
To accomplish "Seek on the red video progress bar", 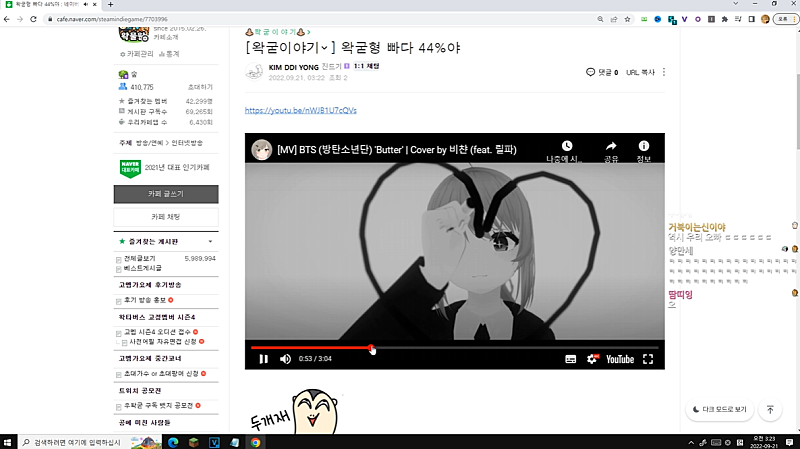I will [x=454, y=347].
